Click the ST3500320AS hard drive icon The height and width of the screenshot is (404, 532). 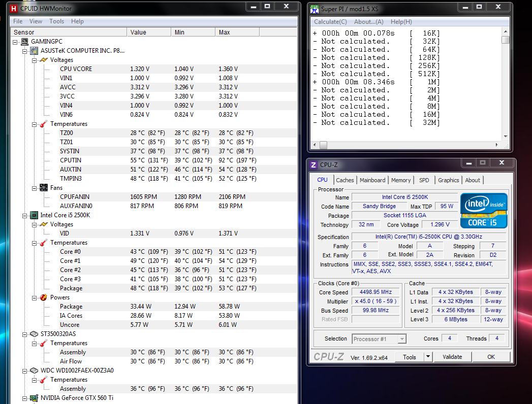[34, 334]
